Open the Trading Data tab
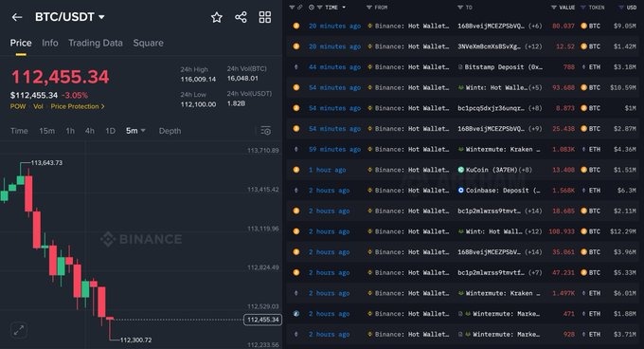Image resolution: width=644 pixels, height=349 pixels. 96,43
